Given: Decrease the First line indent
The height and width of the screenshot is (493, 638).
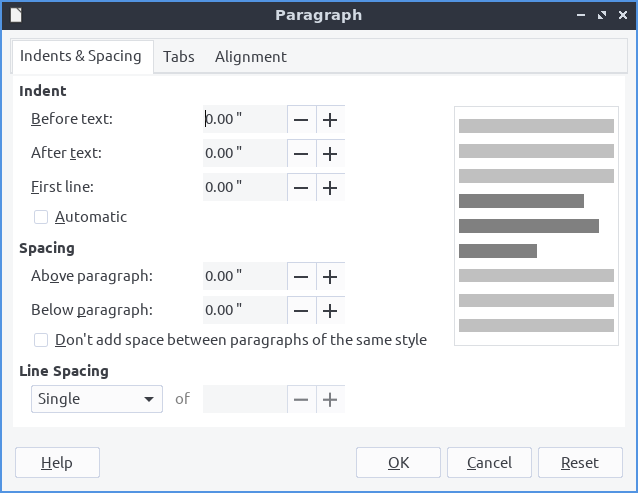Looking at the screenshot, I should pos(301,187).
